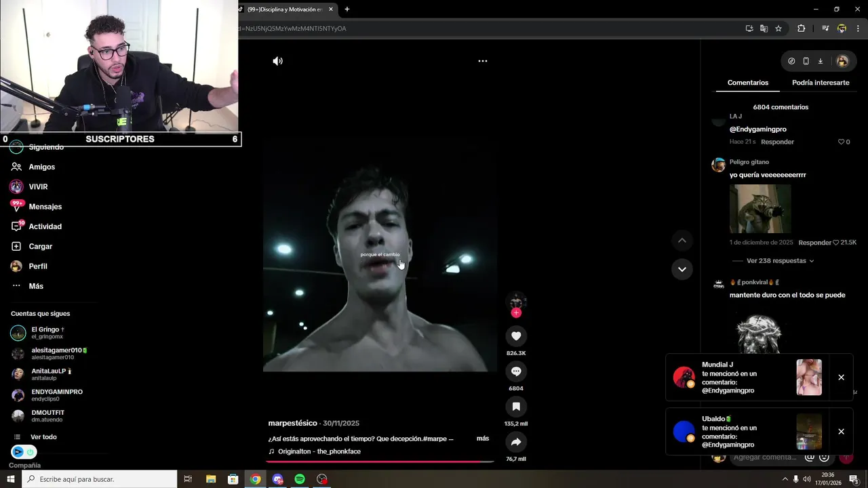This screenshot has width=868, height=488.
Task: Click the Chrome translate page icon
Action: point(764,28)
